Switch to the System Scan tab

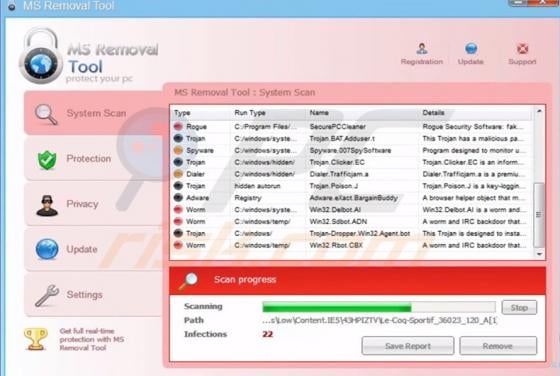point(94,113)
